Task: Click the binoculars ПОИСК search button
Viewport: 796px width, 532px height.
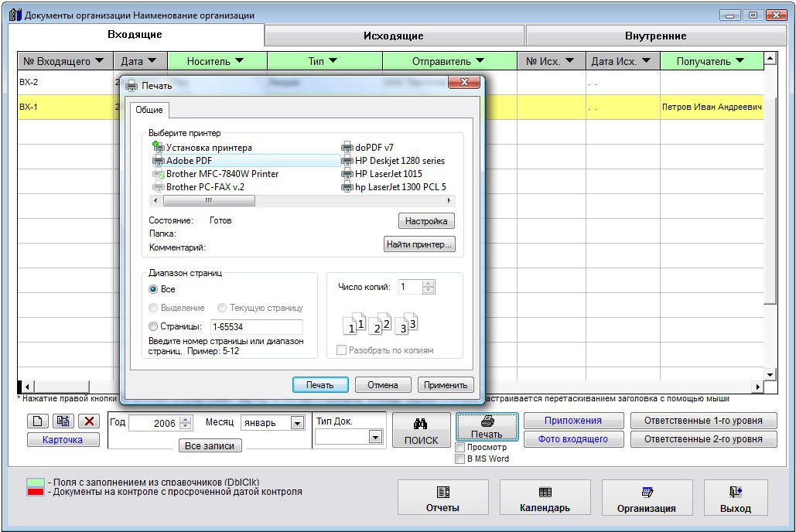Action: tap(421, 431)
